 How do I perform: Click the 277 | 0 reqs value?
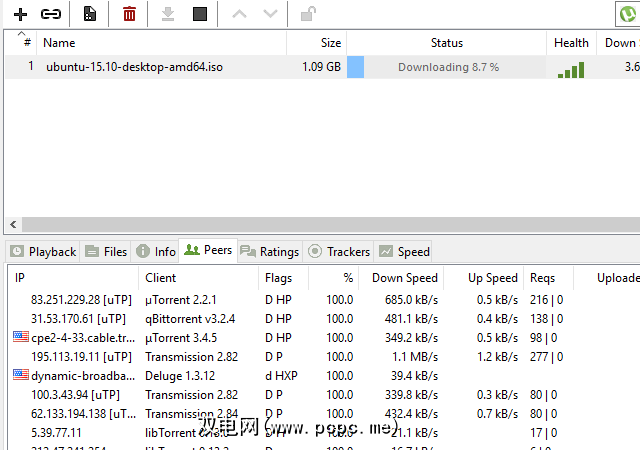(546, 356)
